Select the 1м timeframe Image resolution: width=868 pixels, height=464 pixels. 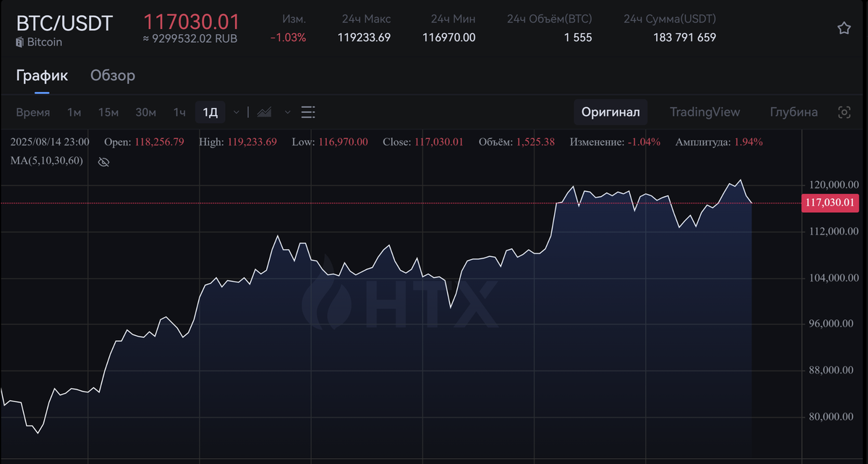point(74,112)
